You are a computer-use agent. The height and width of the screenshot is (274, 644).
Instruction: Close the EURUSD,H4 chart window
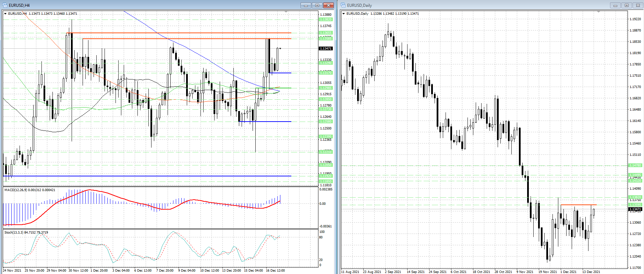click(x=328, y=5)
